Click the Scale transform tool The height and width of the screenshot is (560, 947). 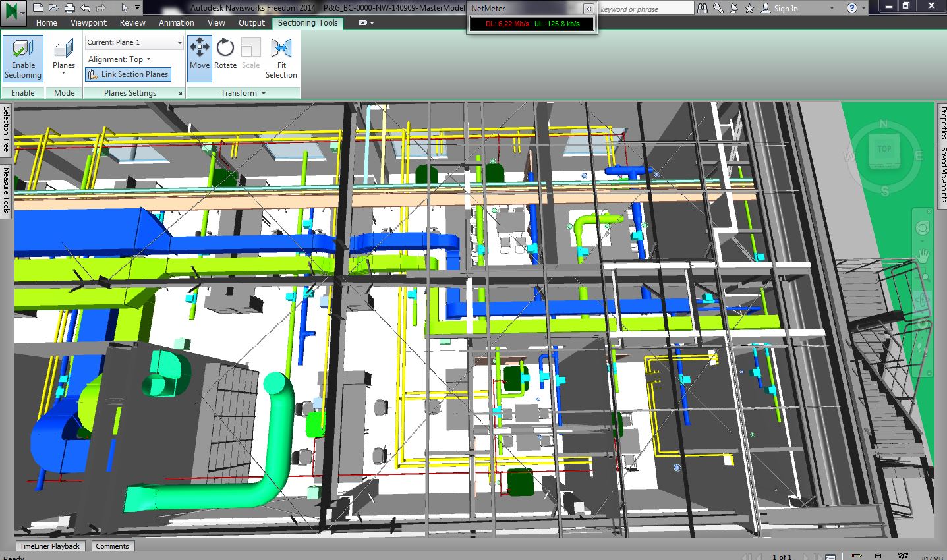pos(251,54)
